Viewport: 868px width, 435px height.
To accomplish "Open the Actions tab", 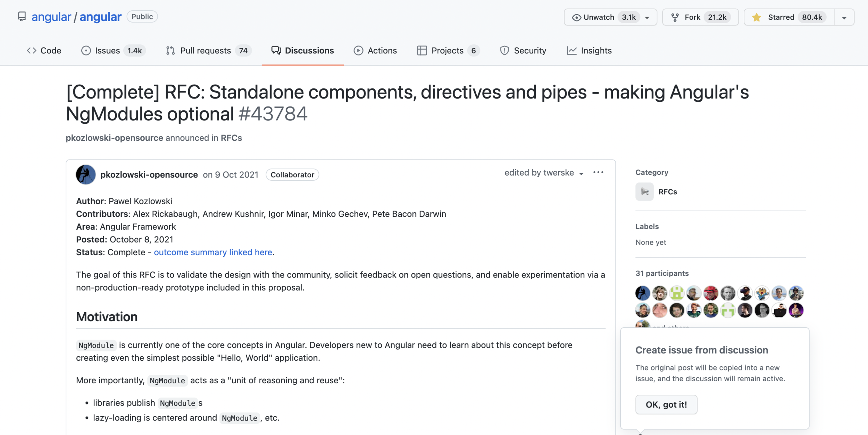I will 375,51.
